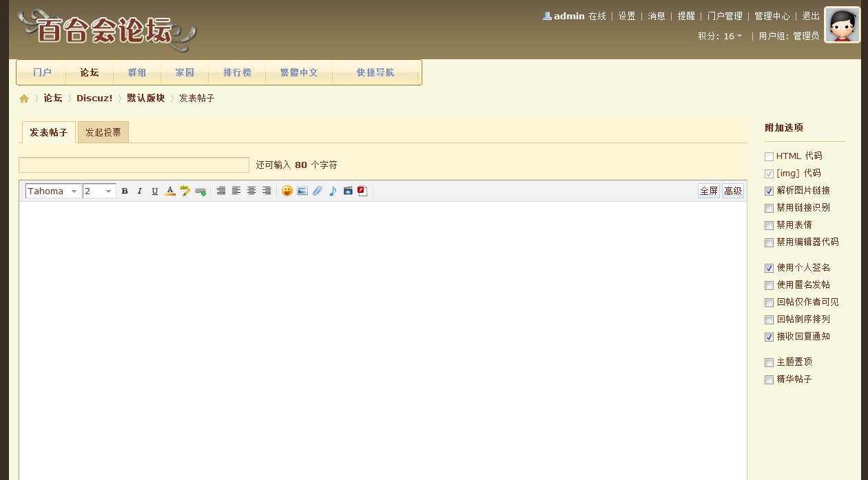Open the font size dropdown showing 2
This screenshot has width=868, height=480.
99,191
